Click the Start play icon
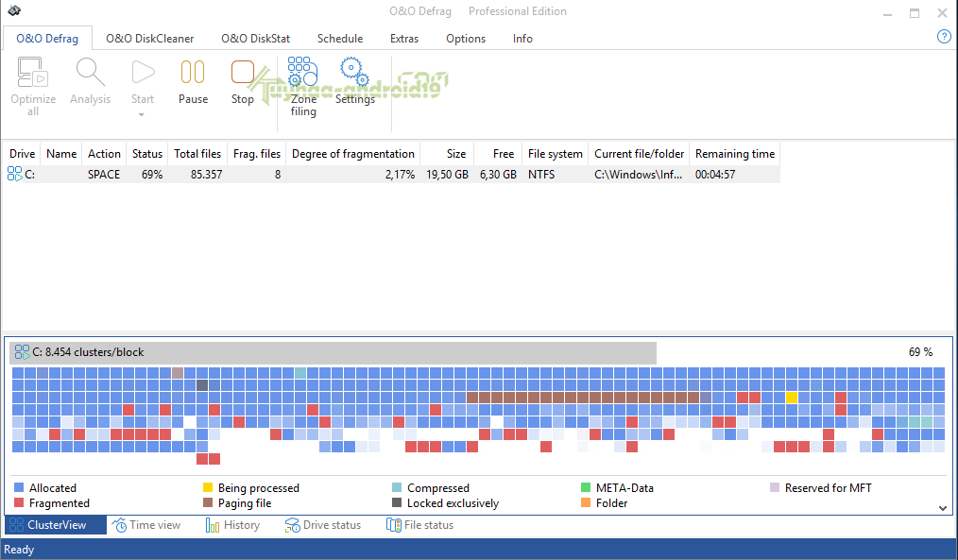The image size is (958, 560). click(143, 72)
